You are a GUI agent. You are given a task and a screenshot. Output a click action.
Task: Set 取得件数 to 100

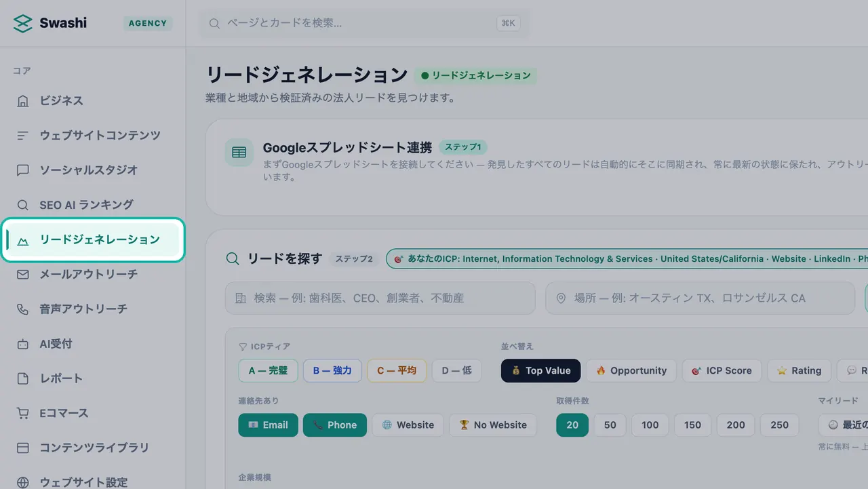[x=650, y=425]
